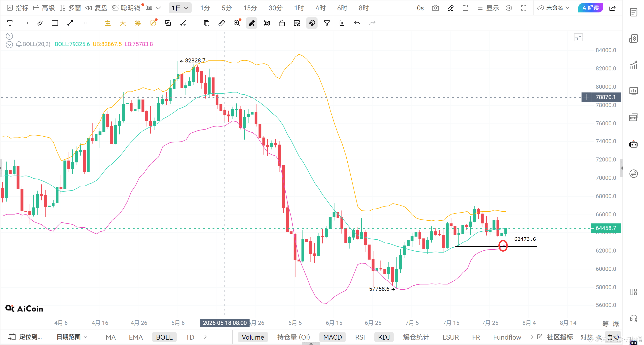The image size is (644, 345).
Task: Collapse the right sidebar panel arrow
Action: (621, 168)
